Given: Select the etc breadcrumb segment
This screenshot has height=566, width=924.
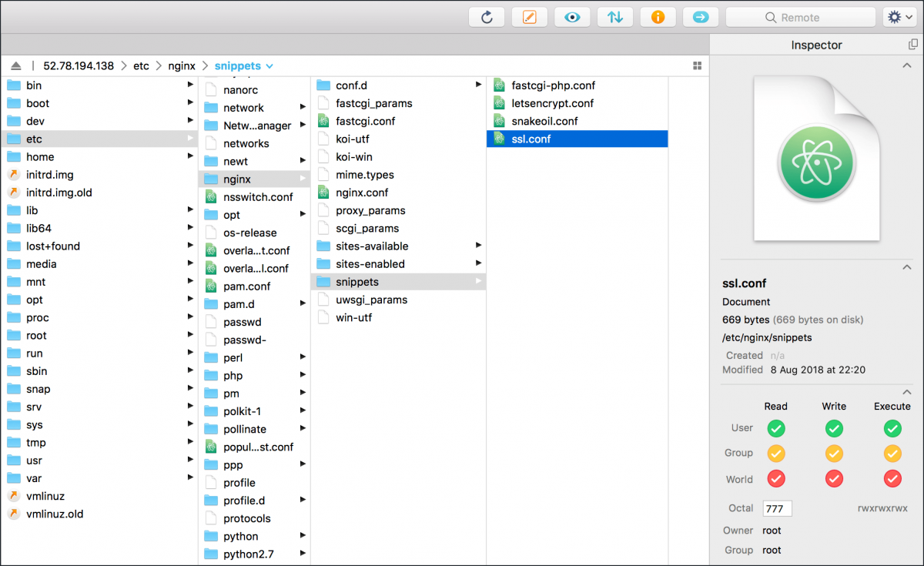Looking at the screenshot, I should point(141,66).
